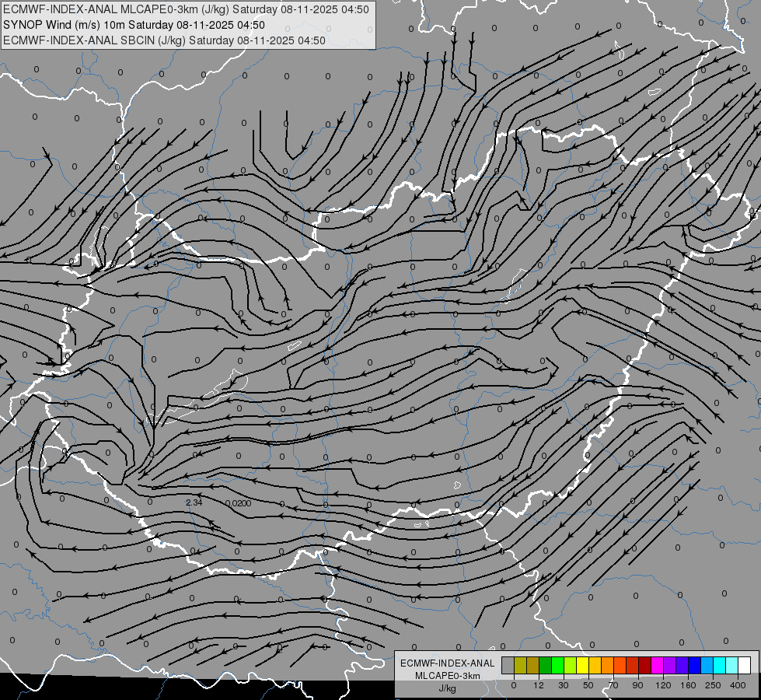Select the orange-red legend swatch right of 70

[620, 665]
